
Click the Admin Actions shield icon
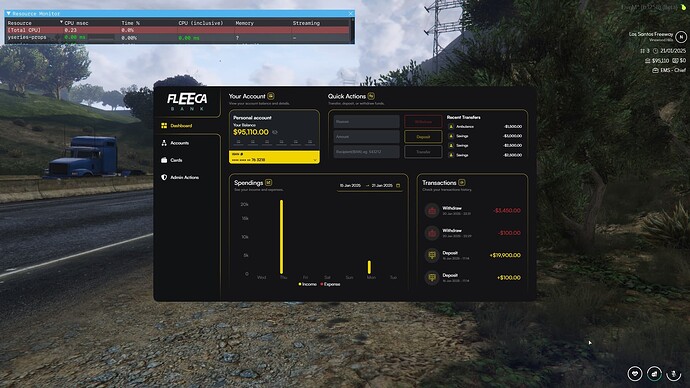(x=164, y=177)
